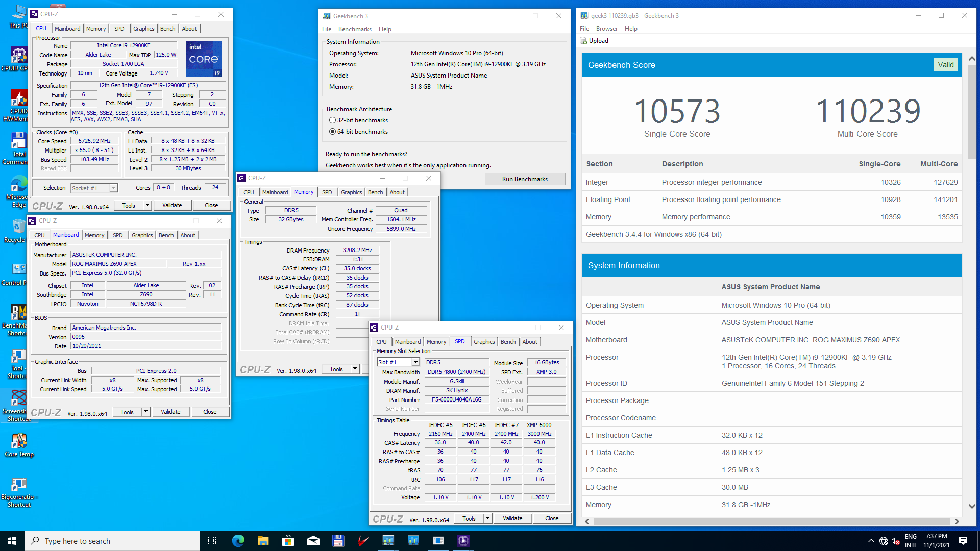980x551 pixels.
Task: Open Task View from the taskbar
Action: pos(212,541)
